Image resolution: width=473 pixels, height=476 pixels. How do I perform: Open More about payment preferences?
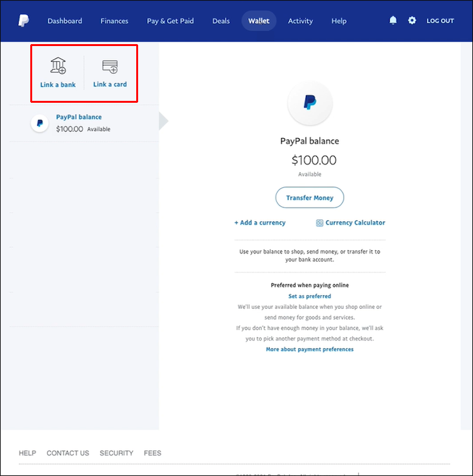310,349
